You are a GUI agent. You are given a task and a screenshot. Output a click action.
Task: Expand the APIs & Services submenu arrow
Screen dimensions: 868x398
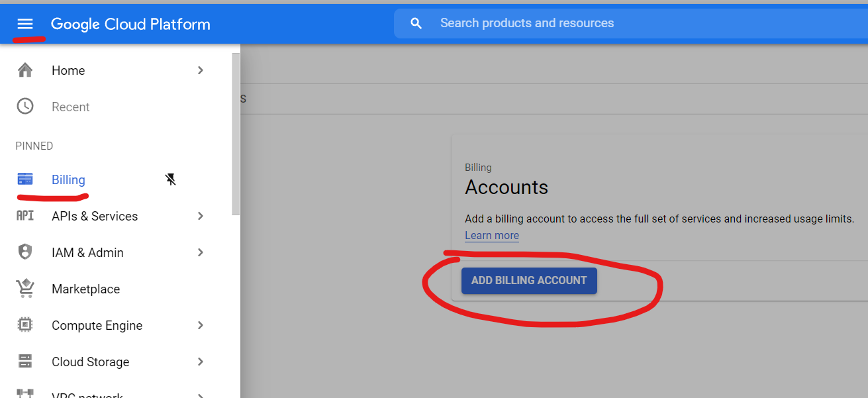201,216
